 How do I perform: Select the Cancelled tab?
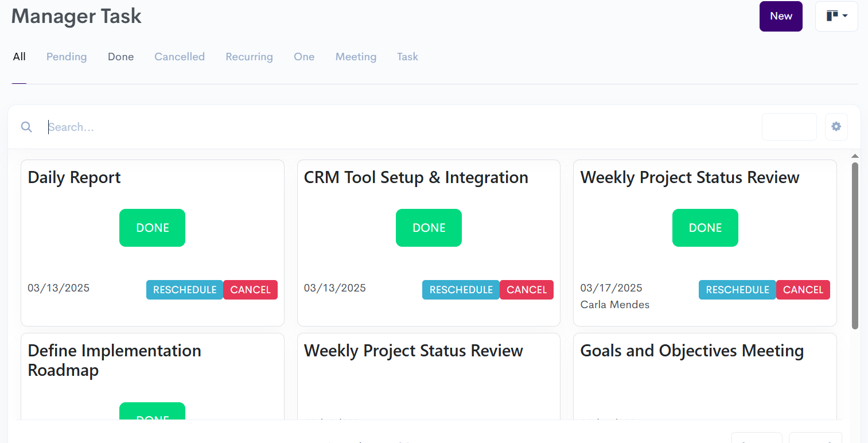pos(180,57)
